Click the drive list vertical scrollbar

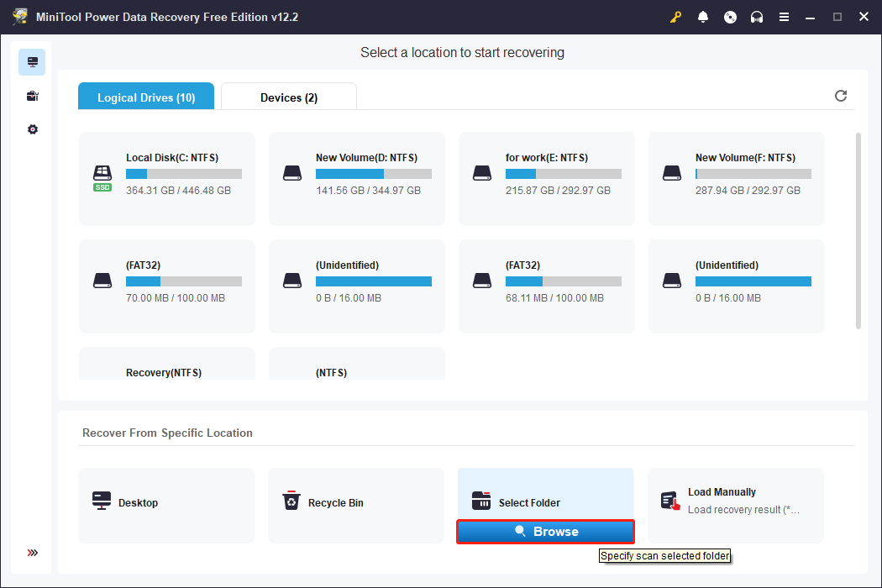pyautogui.click(x=858, y=231)
